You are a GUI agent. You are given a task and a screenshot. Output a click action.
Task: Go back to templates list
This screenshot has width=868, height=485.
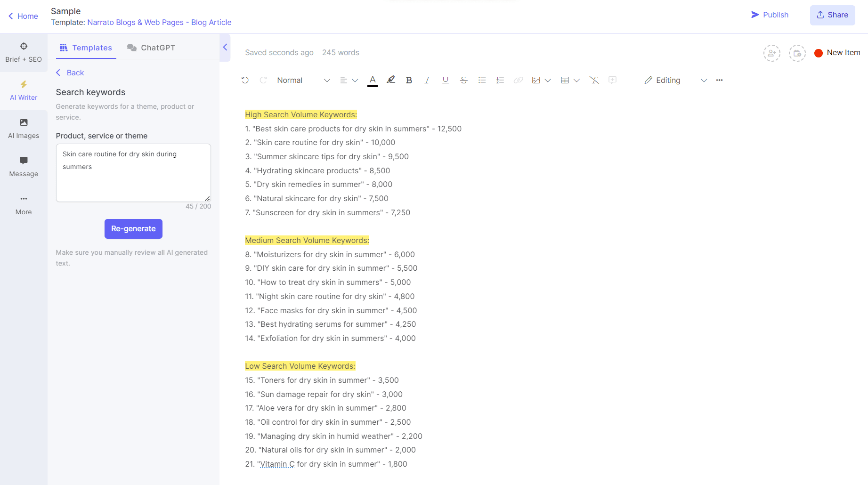(x=70, y=73)
